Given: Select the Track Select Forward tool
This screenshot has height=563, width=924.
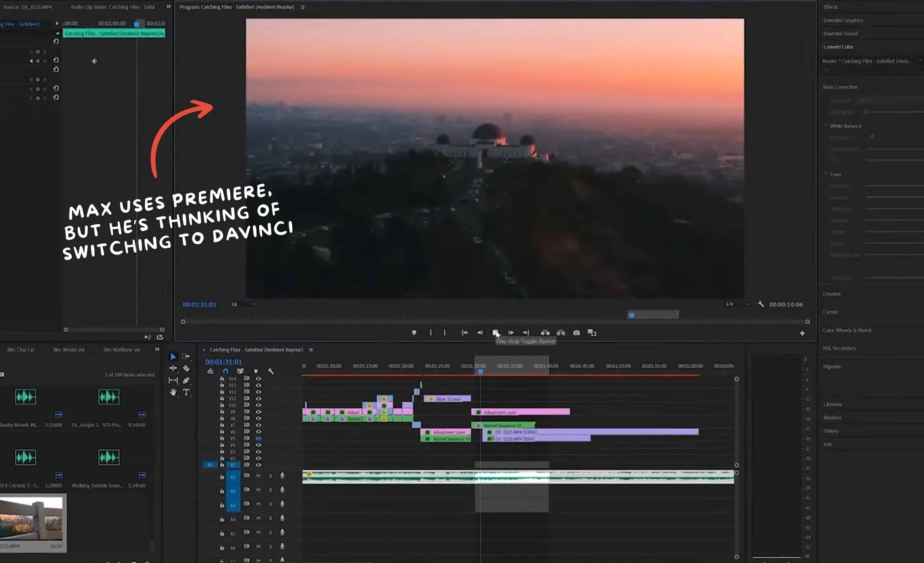Looking at the screenshot, I should pyautogui.click(x=185, y=356).
